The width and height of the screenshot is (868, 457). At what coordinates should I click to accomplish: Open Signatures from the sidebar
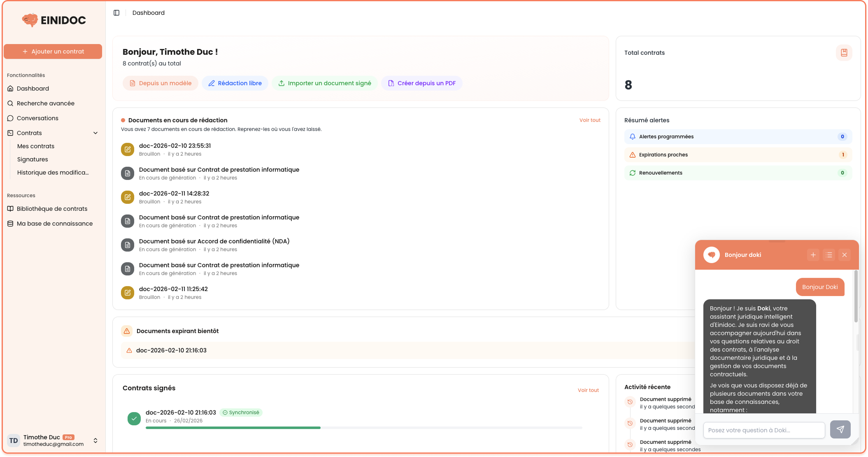[x=32, y=159]
